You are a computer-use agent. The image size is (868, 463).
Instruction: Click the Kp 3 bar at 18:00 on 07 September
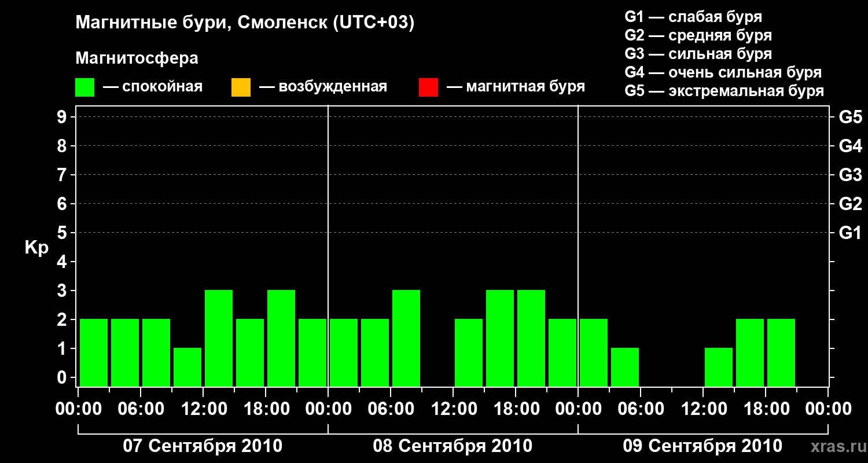tap(281, 338)
